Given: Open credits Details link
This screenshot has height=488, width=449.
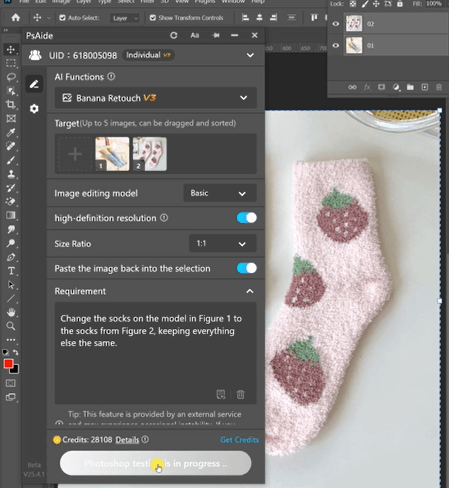Looking at the screenshot, I should (x=127, y=440).
